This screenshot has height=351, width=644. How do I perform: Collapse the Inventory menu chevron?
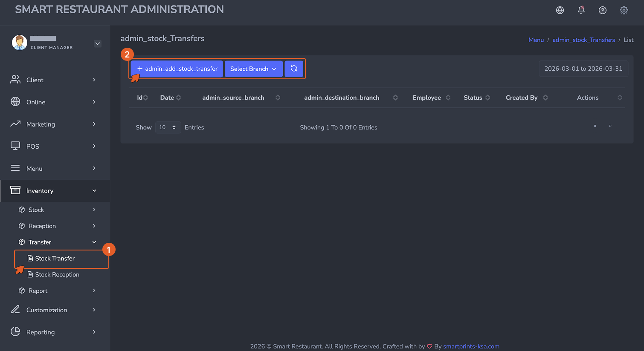pyautogui.click(x=94, y=190)
